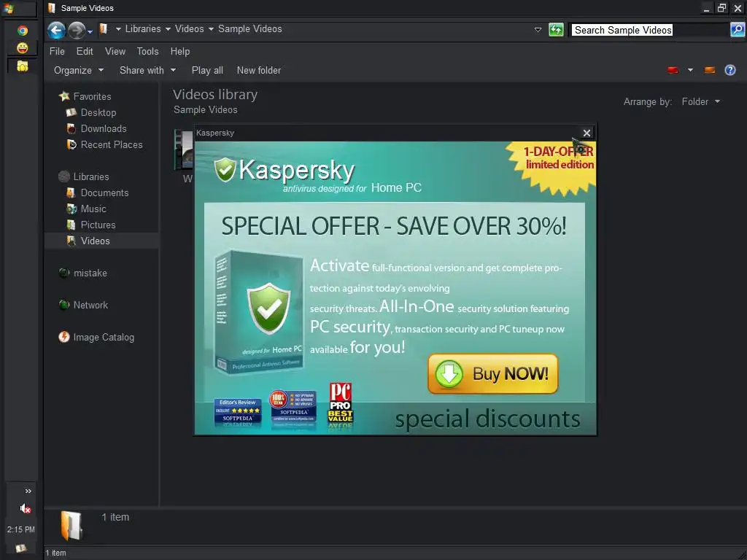Click the Image Catalog orange icon
The height and width of the screenshot is (560, 747).
click(64, 337)
